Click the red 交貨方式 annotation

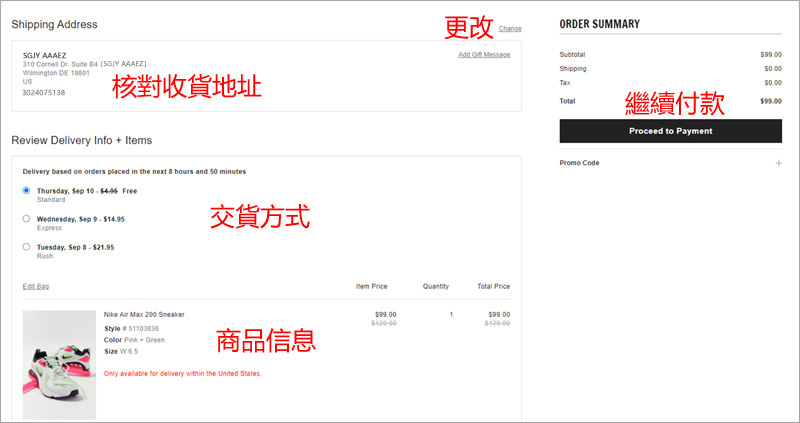click(260, 216)
